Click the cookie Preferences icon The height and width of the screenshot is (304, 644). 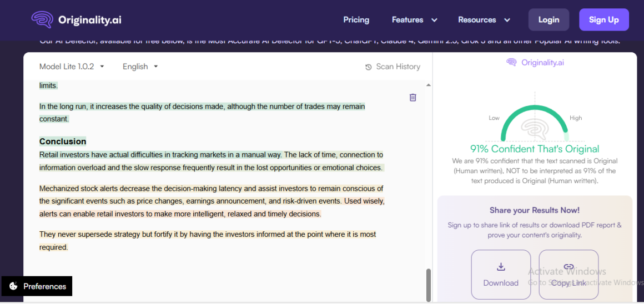(x=13, y=286)
